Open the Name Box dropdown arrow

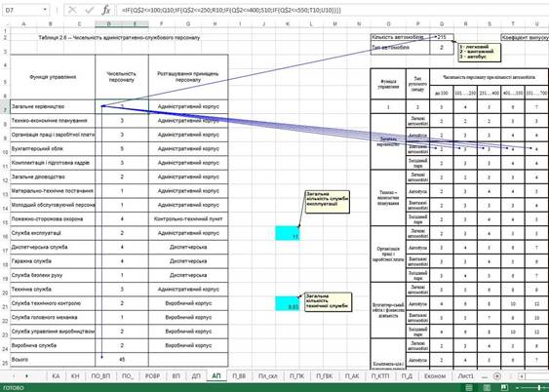(45, 10)
